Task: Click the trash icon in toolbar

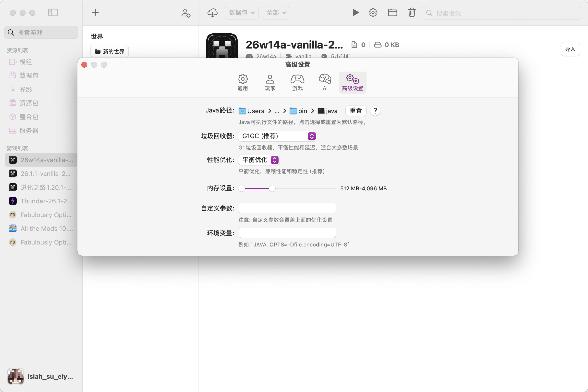Action: (x=412, y=12)
